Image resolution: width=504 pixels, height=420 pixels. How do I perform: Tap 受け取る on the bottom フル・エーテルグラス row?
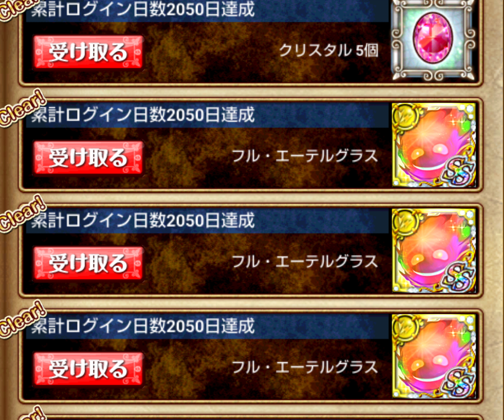pos(88,369)
